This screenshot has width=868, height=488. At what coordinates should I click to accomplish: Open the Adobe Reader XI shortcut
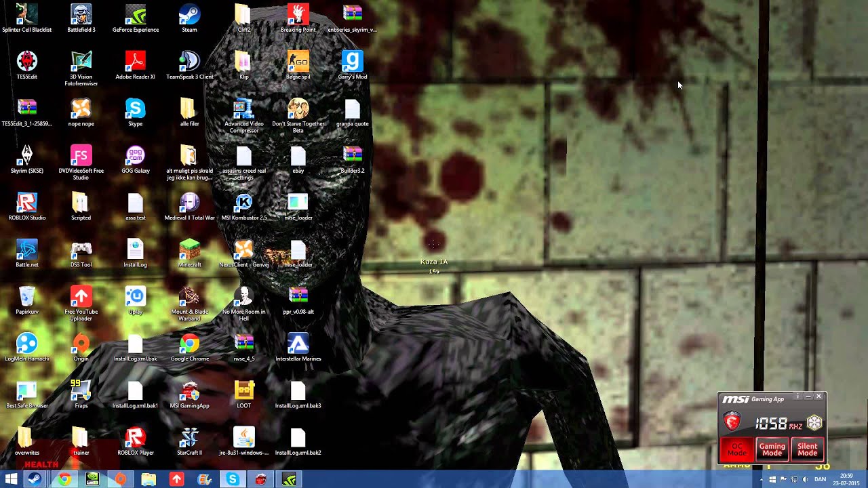pos(136,65)
